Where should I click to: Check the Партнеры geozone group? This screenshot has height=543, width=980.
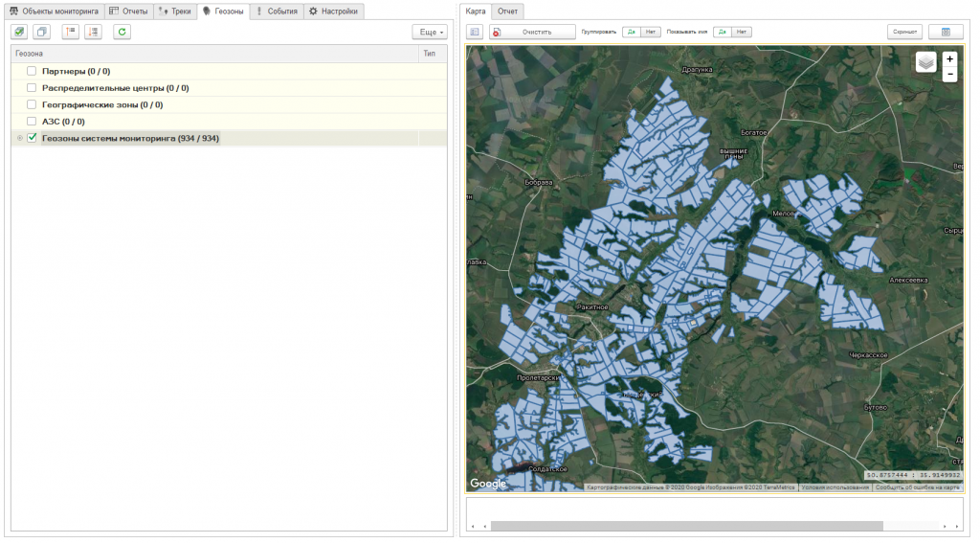32,71
